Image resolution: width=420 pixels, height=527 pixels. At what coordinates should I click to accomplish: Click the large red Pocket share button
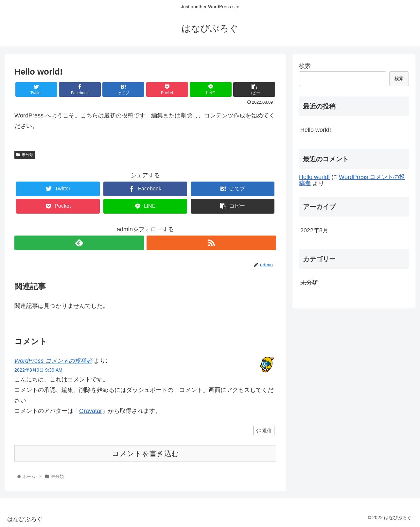[58, 206]
